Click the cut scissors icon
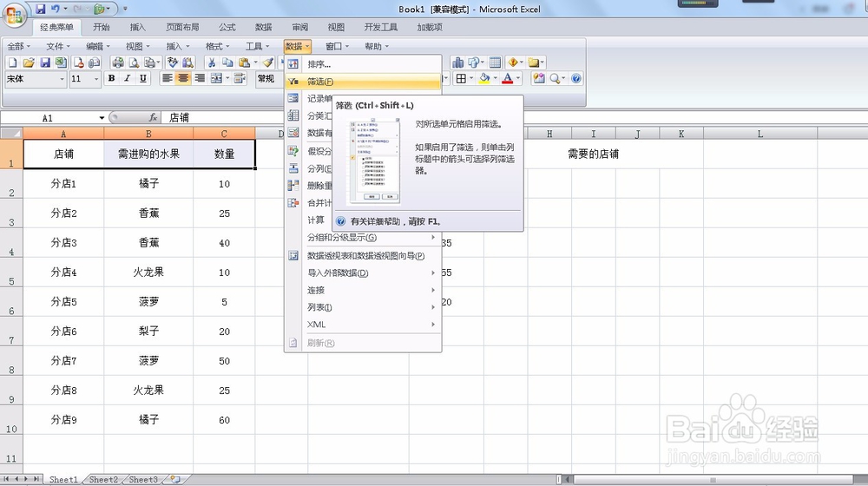 tap(212, 62)
